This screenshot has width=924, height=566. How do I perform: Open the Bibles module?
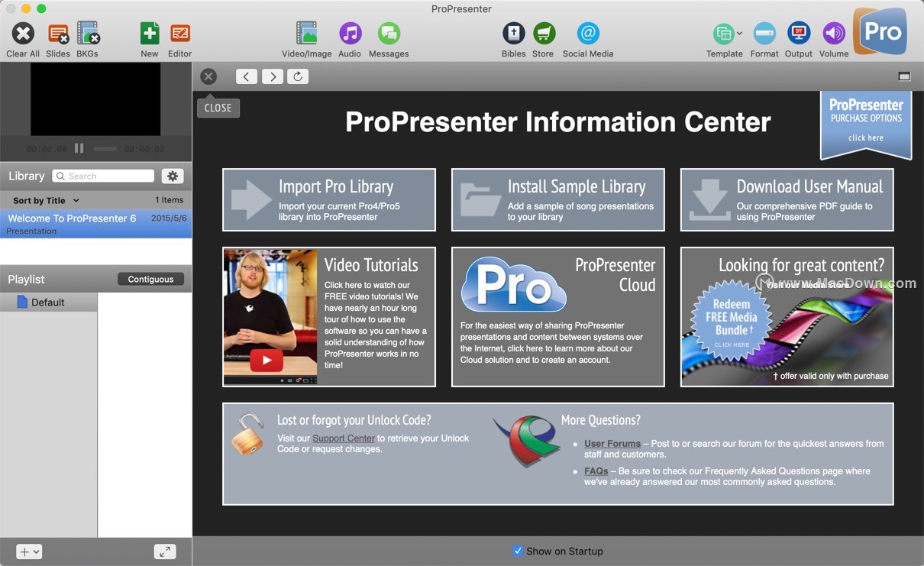pyautogui.click(x=513, y=34)
